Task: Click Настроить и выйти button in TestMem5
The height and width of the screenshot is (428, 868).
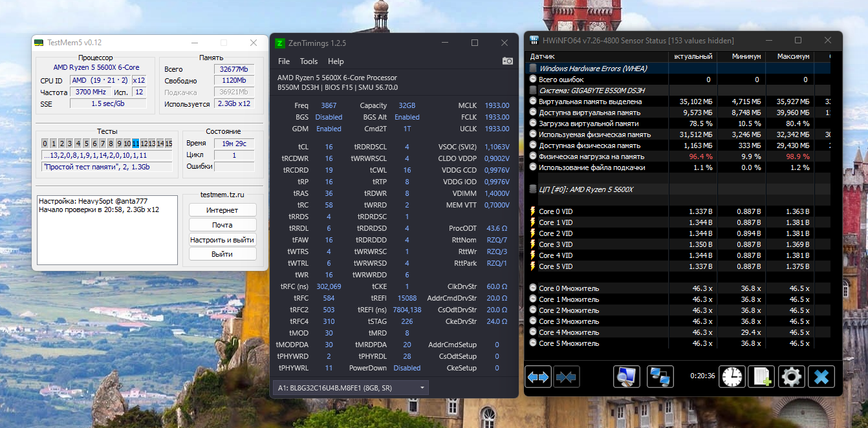Action: click(x=222, y=240)
